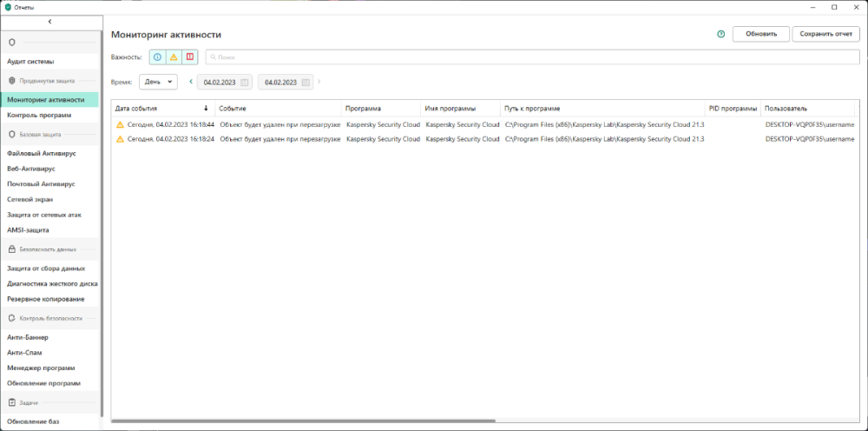Sort by Программа column header
Screen dimensions: 868x431
[x=381, y=109]
